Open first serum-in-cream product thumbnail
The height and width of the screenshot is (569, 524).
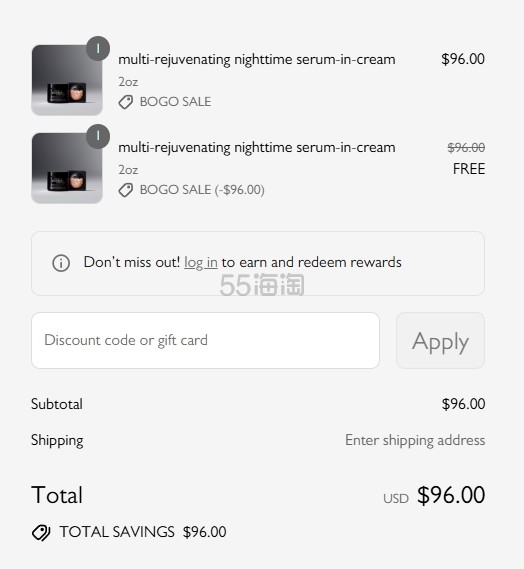(x=67, y=80)
